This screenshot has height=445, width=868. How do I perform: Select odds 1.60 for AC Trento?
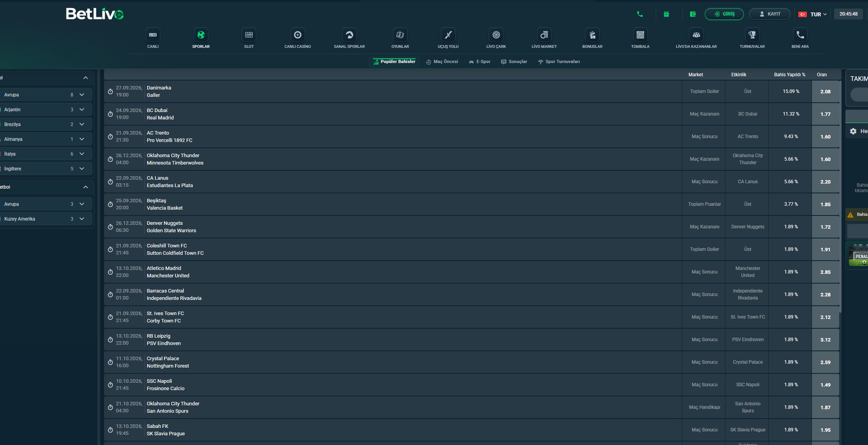coord(825,137)
